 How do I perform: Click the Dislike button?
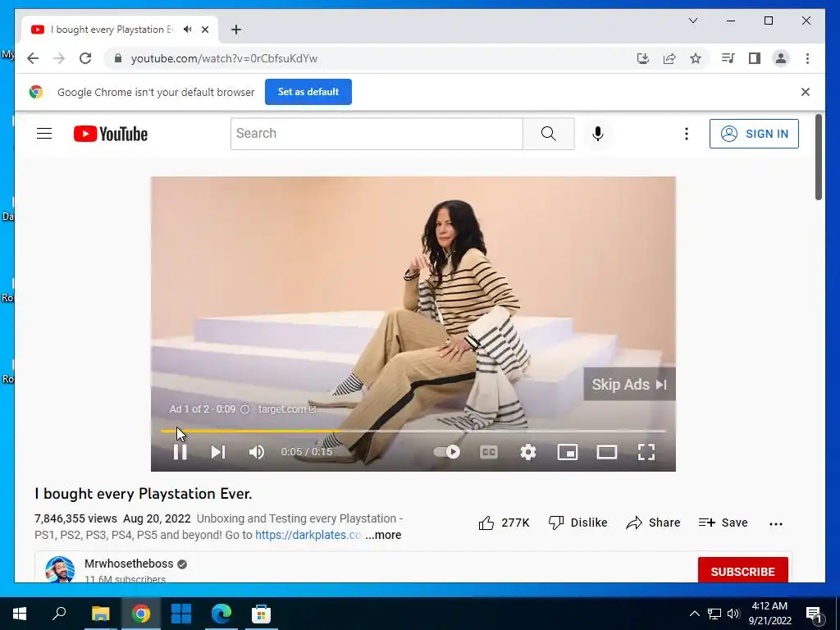point(578,523)
